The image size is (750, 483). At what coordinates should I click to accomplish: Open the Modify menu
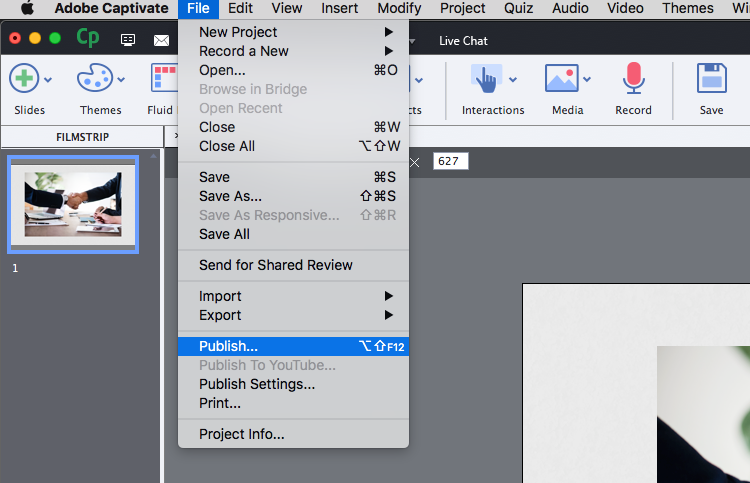[x=399, y=8]
